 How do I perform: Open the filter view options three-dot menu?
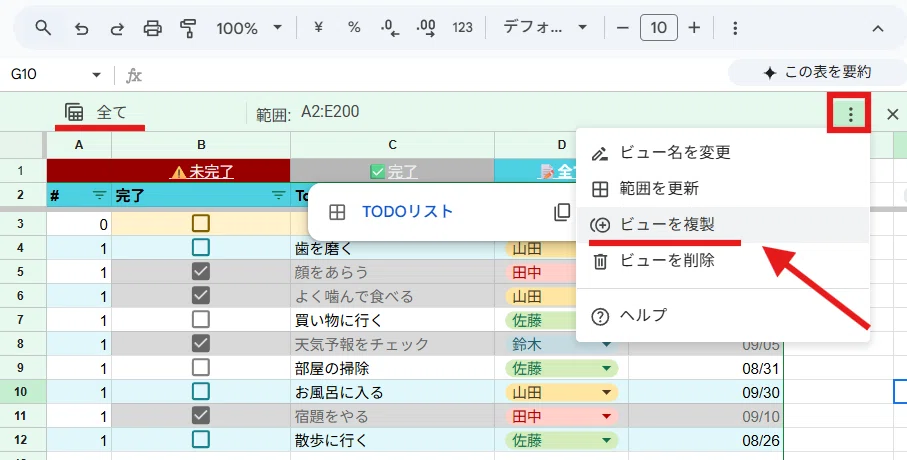pos(850,114)
